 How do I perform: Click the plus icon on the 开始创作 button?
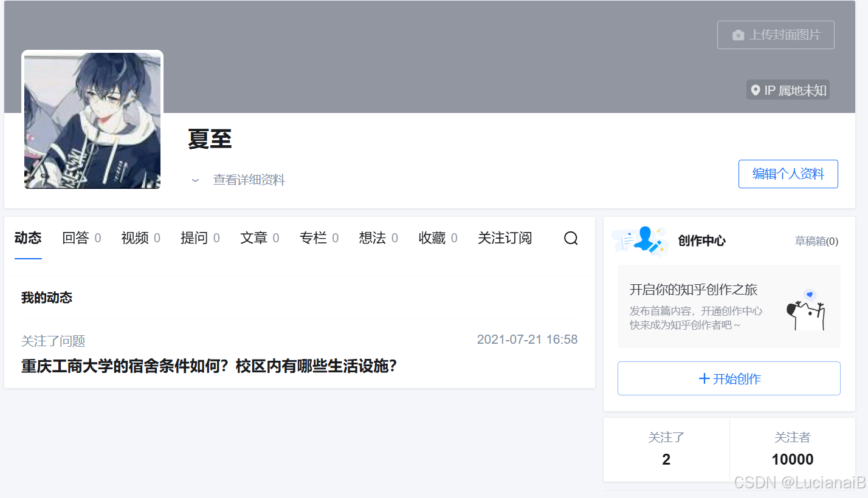click(x=704, y=378)
